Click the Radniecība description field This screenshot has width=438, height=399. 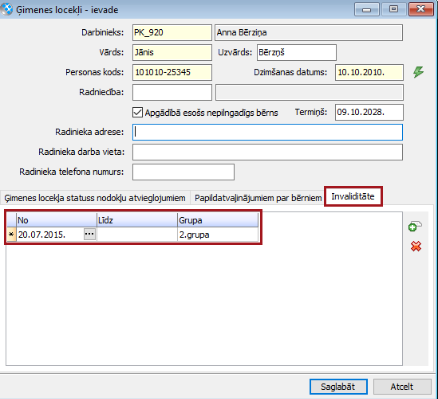tap(309, 92)
